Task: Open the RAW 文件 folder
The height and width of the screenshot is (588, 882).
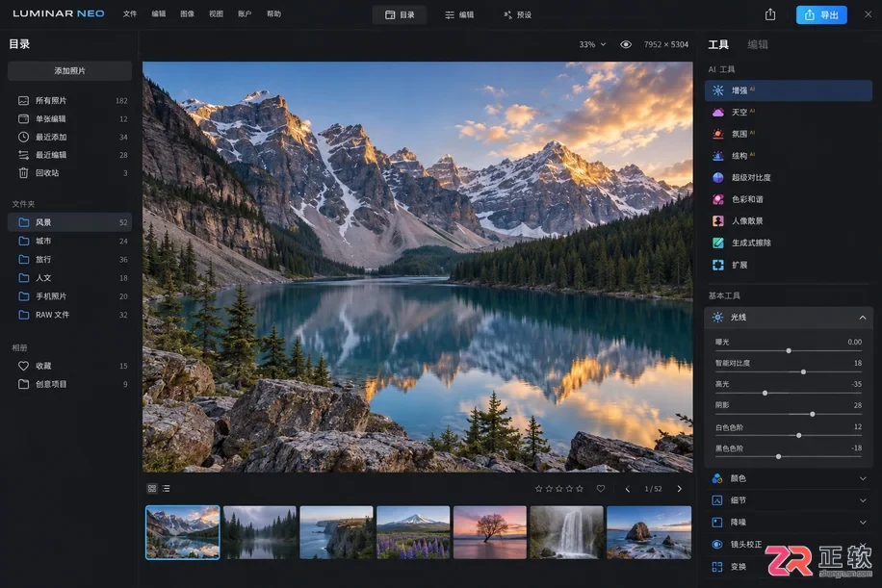Action: 69,315
